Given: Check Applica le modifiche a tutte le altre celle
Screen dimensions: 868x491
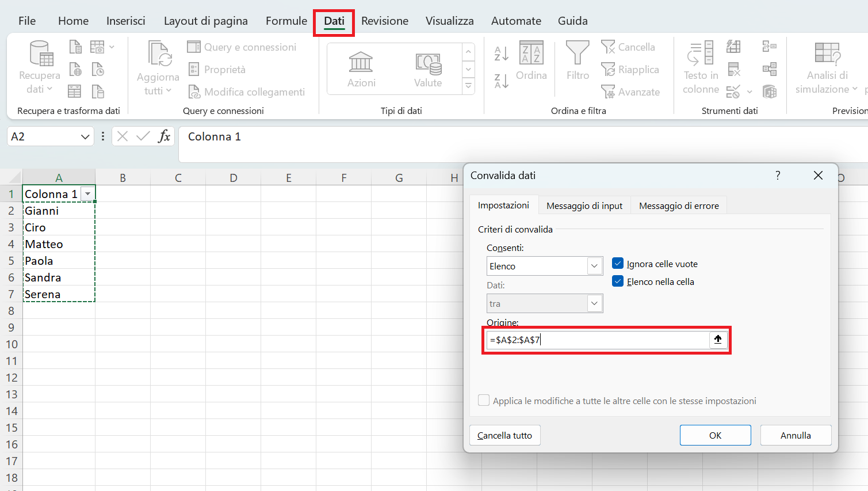Looking at the screenshot, I should point(484,401).
